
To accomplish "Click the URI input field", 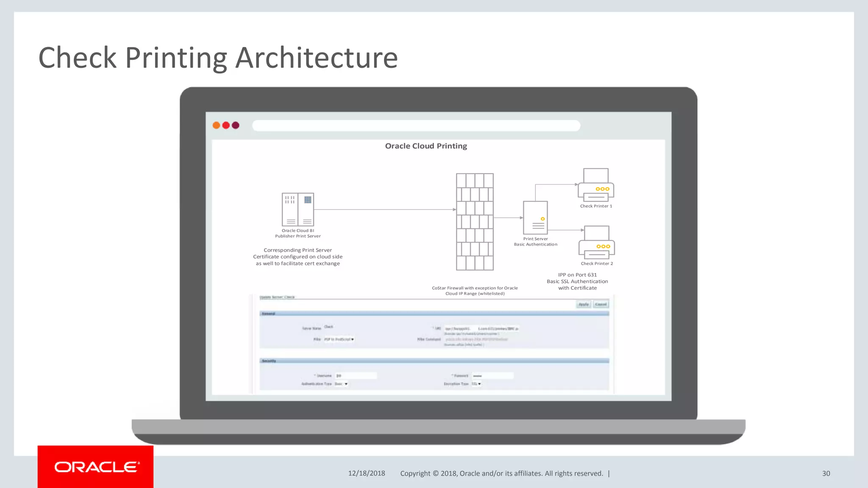I will [x=481, y=328].
